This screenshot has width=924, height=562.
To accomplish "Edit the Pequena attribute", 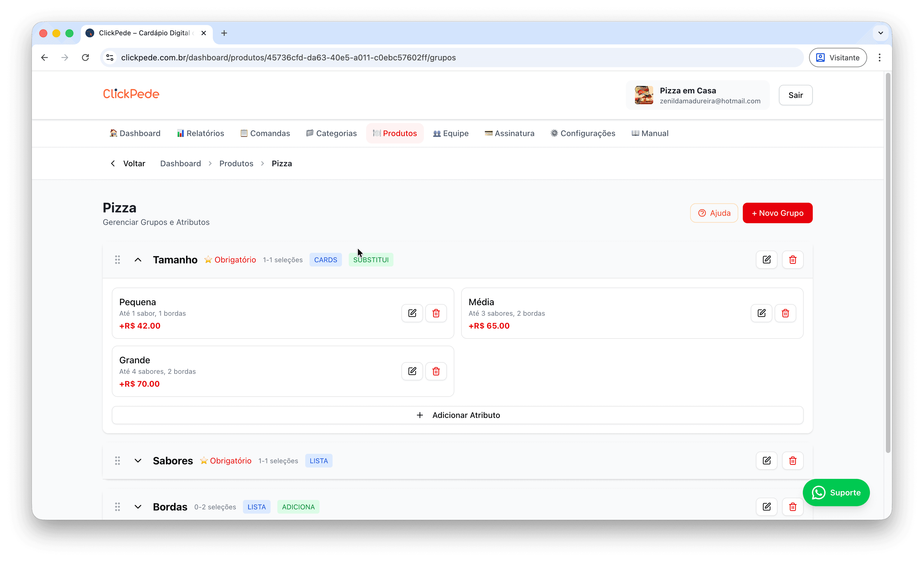I will pyautogui.click(x=412, y=313).
